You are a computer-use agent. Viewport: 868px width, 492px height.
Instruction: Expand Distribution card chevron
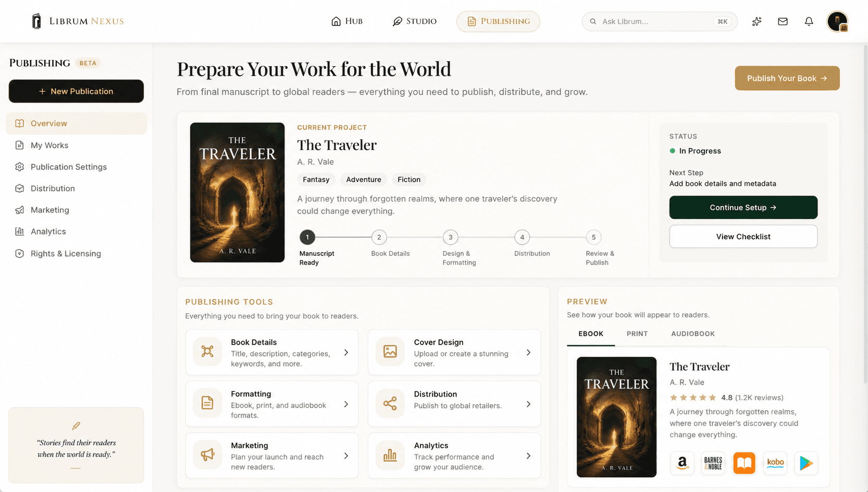click(528, 404)
